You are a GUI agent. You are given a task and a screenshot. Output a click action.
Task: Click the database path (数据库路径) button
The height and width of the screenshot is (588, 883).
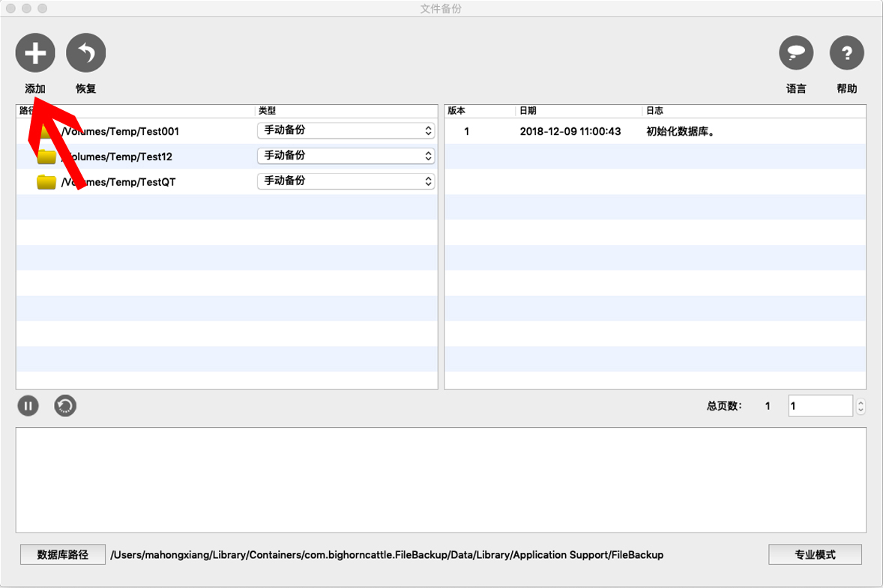[x=62, y=554]
